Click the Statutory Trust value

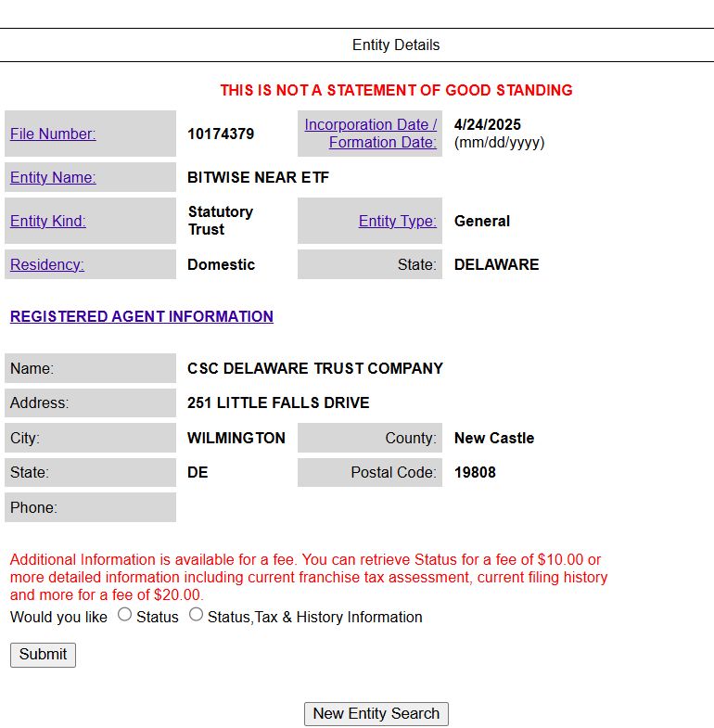pyautogui.click(x=221, y=221)
